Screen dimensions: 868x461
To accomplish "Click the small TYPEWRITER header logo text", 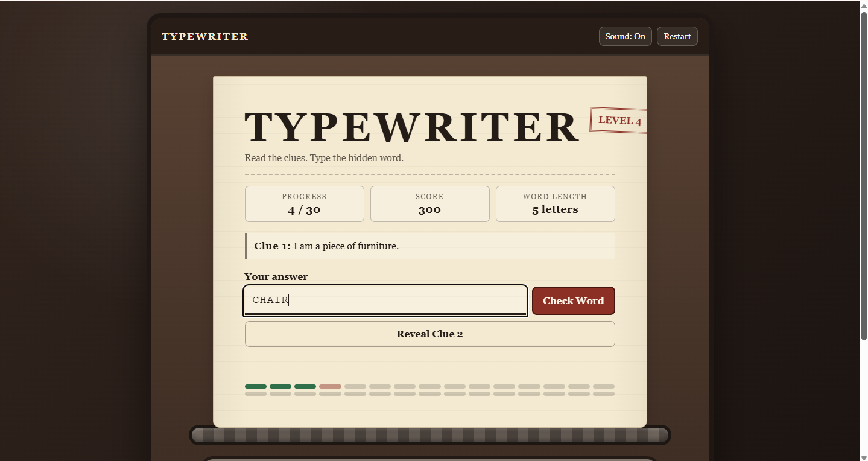I will (x=205, y=36).
